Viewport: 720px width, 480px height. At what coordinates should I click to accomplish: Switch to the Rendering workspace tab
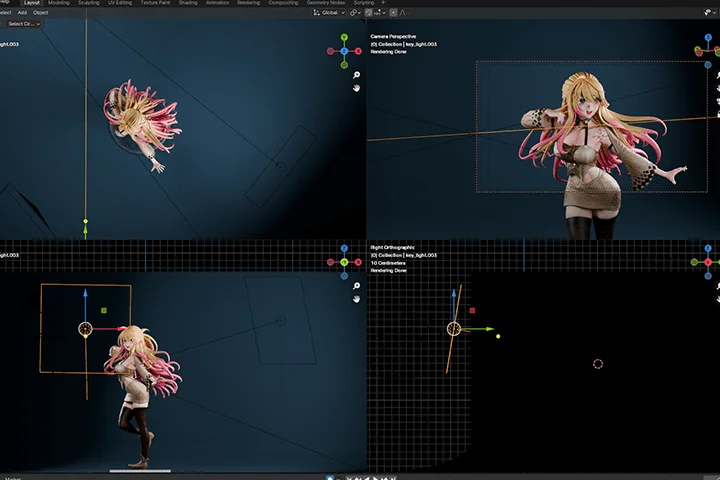pyautogui.click(x=248, y=3)
